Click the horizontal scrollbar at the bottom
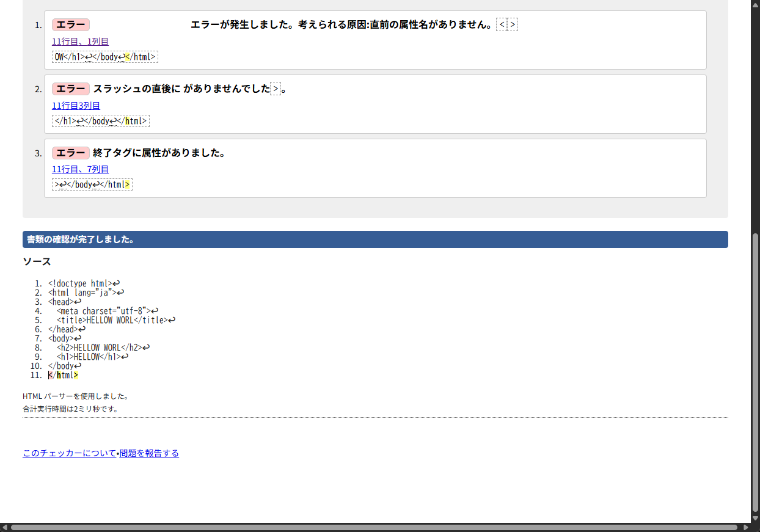Screen dimensions: 760x532 click(x=379, y=528)
